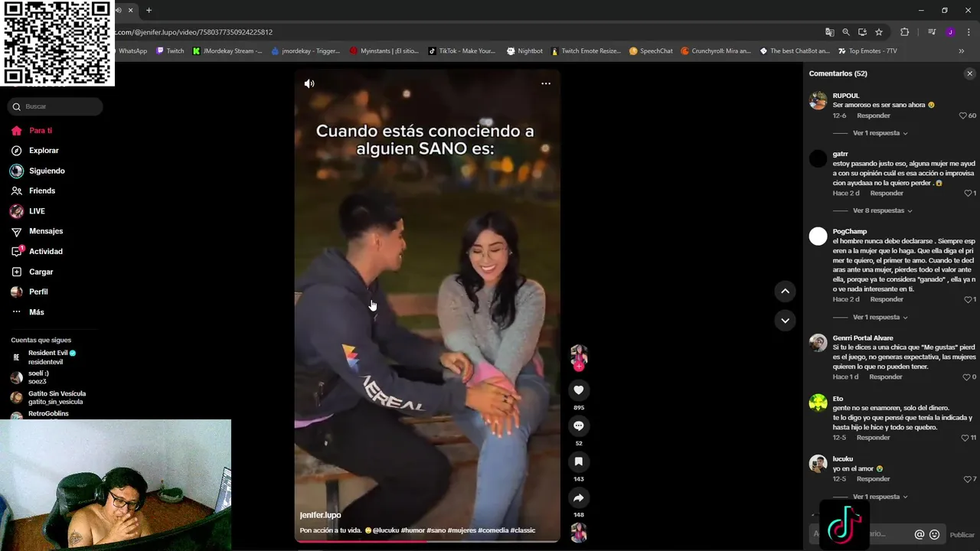Open the Chrome profile avatar

pyautogui.click(x=950, y=32)
